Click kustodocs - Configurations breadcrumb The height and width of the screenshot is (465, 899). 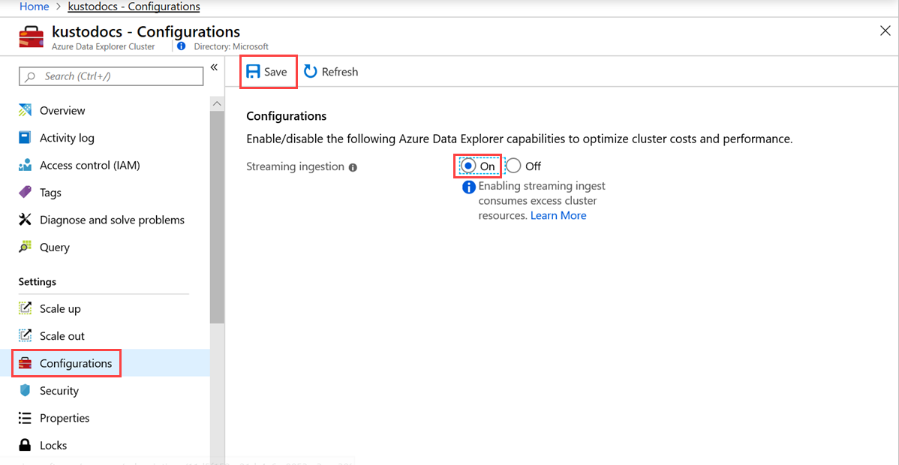coord(134,7)
